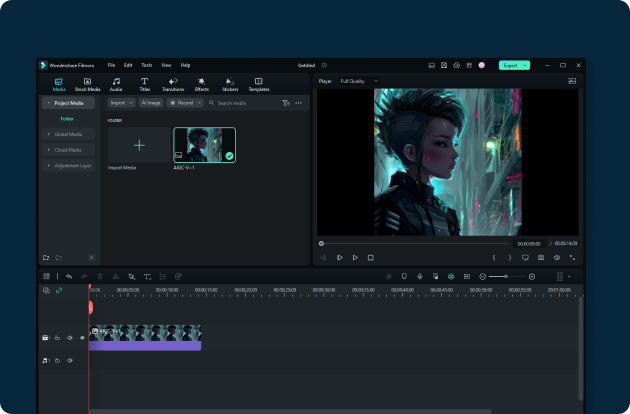The width and height of the screenshot is (630, 414).
Task: Click the Import Media plus tile
Action: 139,145
